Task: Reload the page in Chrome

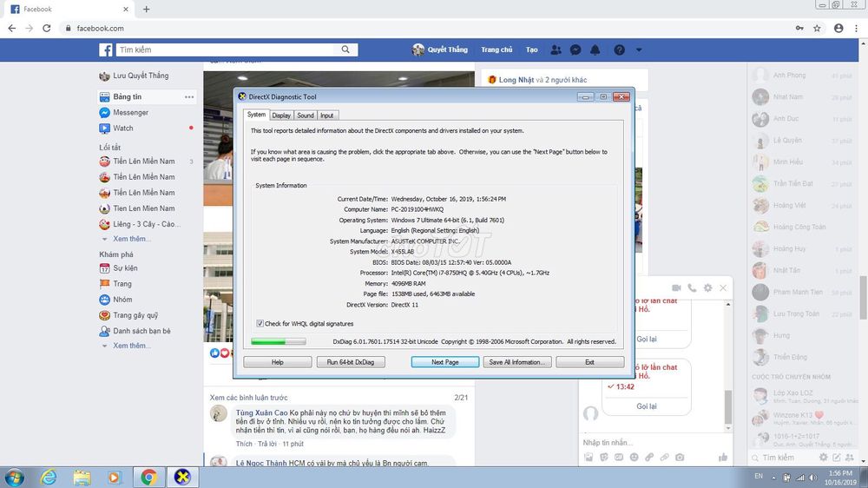Action: pyautogui.click(x=47, y=29)
